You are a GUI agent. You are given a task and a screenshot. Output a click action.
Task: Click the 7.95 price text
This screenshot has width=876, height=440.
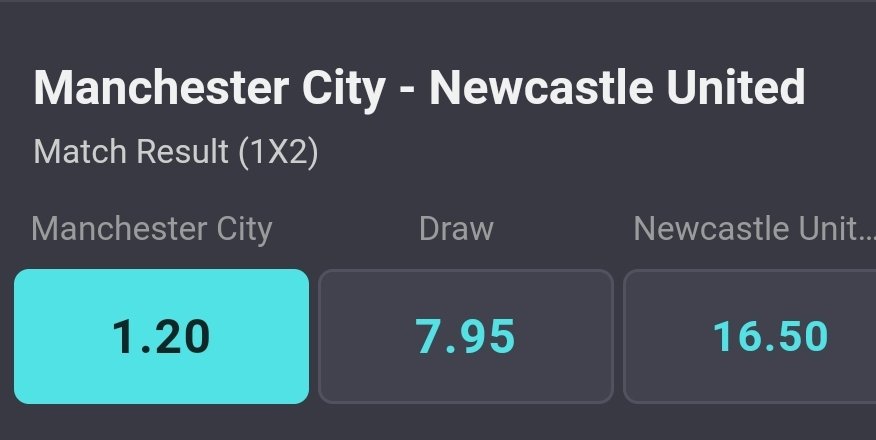coord(465,337)
